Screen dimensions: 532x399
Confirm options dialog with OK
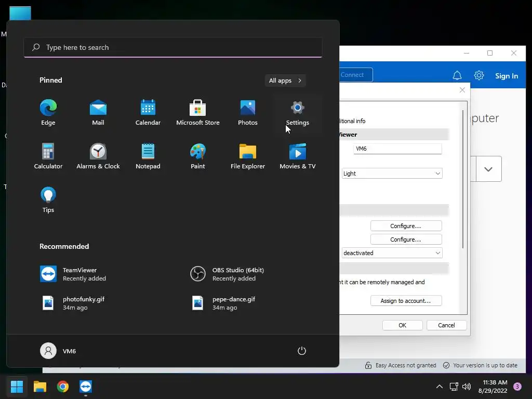[x=403, y=325]
